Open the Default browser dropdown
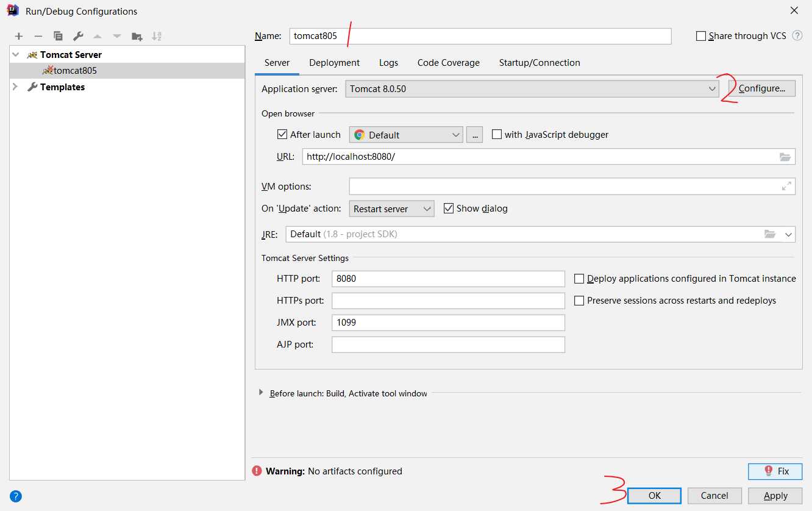This screenshot has width=812, height=511. coord(406,135)
